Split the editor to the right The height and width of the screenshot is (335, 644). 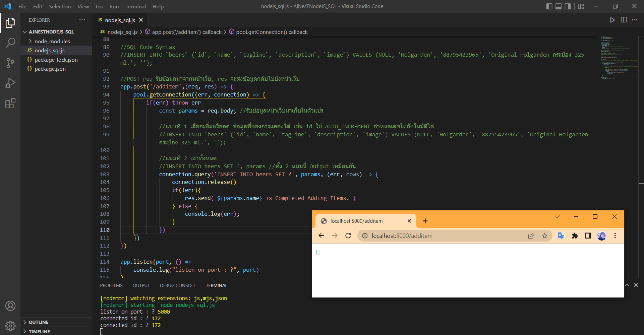(x=624, y=20)
